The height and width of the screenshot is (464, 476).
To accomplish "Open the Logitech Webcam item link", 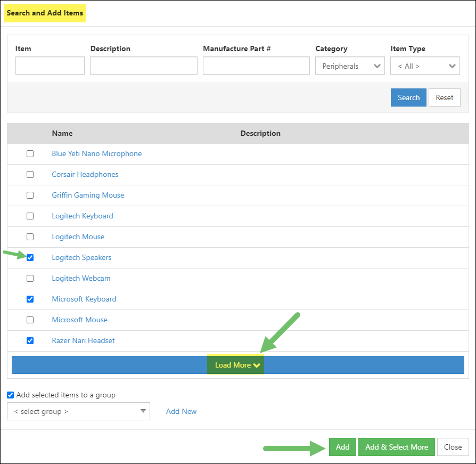I will 81,279.
